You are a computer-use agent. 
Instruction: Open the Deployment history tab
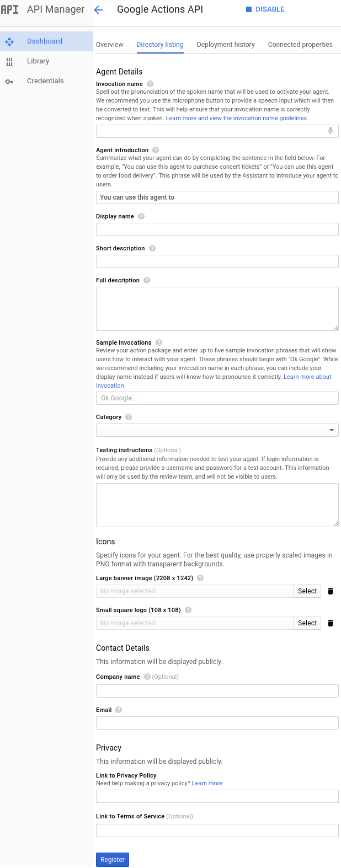point(226,45)
